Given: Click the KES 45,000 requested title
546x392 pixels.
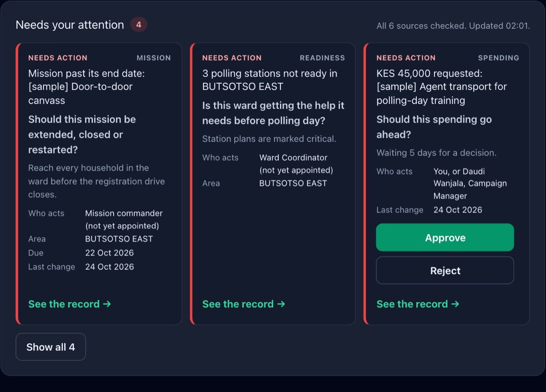Looking at the screenshot, I should coord(441,86).
